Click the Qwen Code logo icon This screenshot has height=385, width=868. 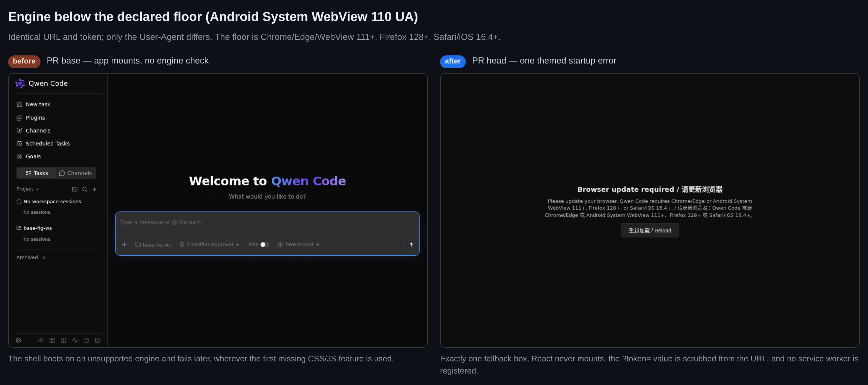20,83
